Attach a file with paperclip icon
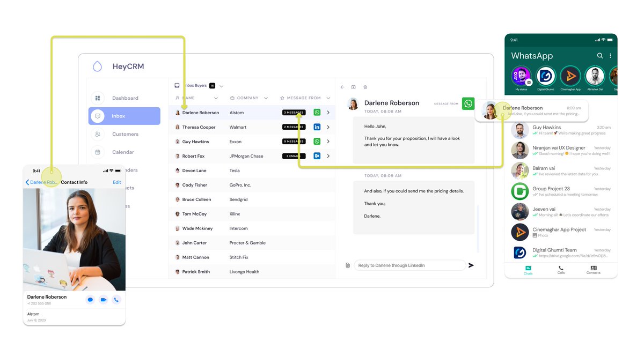 click(348, 265)
